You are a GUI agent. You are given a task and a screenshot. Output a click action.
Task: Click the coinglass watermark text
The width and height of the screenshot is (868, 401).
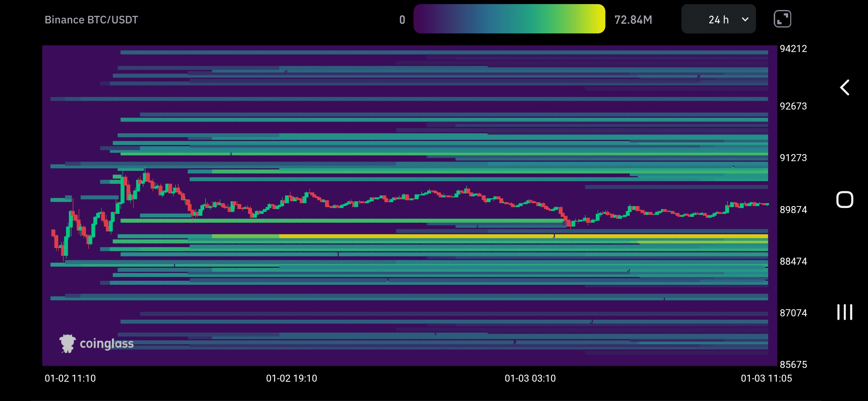107,344
